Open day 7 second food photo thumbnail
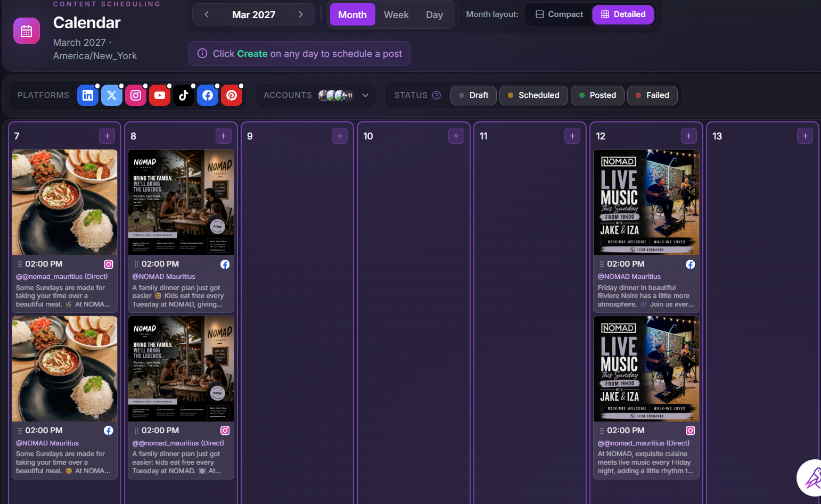This screenshot has height=504, width=821. pyautogui.click(x=65, y=369)
